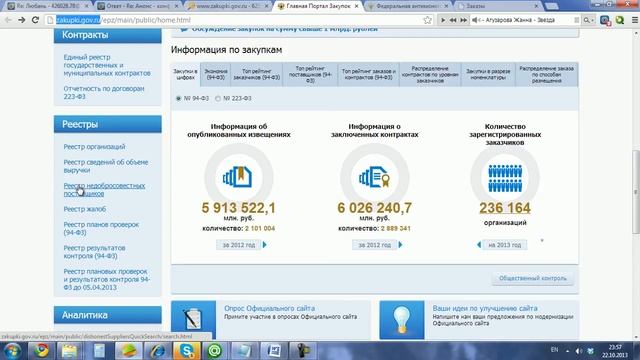Open the Word document taskbar item

pos(273,351)
